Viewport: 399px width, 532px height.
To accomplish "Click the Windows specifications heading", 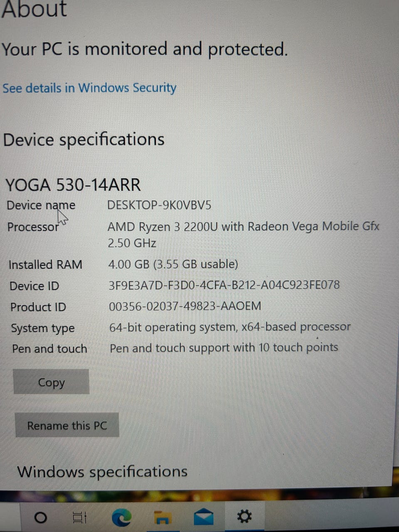I will pos(102,472).
